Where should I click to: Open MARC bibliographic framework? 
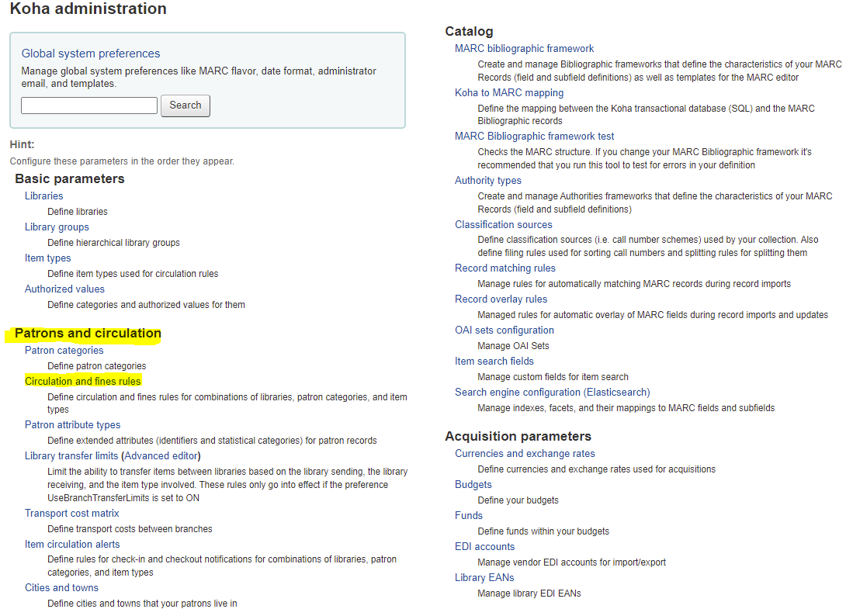tap(524, 49)
